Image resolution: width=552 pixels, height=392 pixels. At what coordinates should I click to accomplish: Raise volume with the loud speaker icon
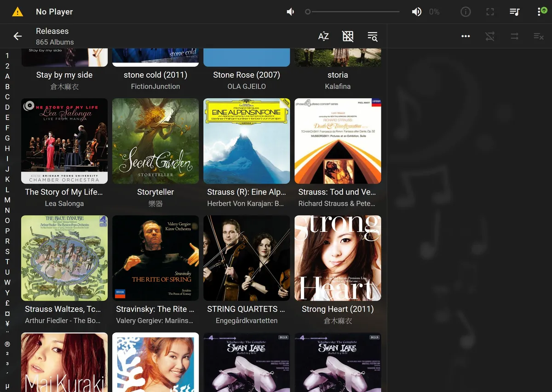[417, 12]
